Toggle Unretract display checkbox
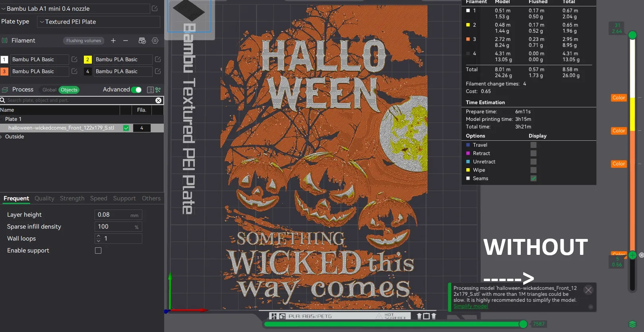Image resolution: width=644 pixels, height=332 pixels. pyautogui.click(x=533, y=162)
